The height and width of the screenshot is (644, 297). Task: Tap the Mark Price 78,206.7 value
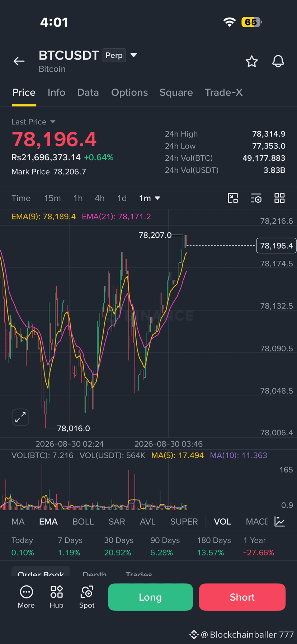(70, 172)
